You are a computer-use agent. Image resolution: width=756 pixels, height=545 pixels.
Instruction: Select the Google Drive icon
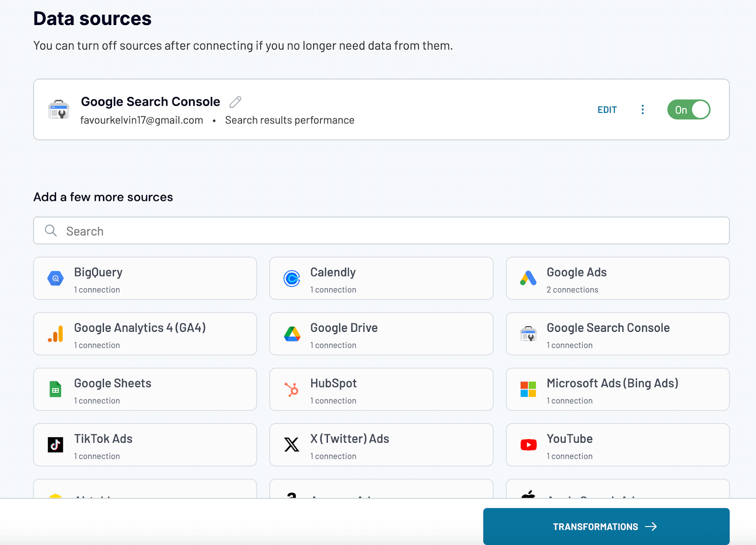pyautogui.click(x=292, y=334)
